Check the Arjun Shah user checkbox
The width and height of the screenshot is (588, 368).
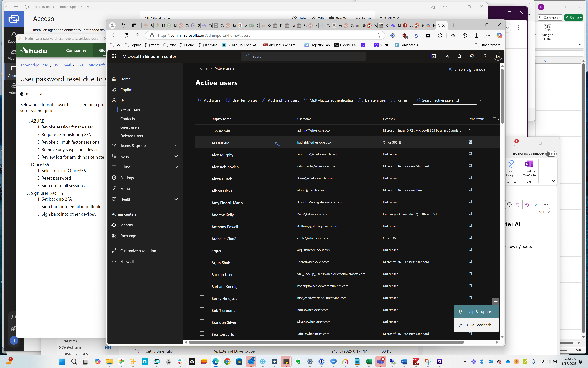[x=202, y=262]
